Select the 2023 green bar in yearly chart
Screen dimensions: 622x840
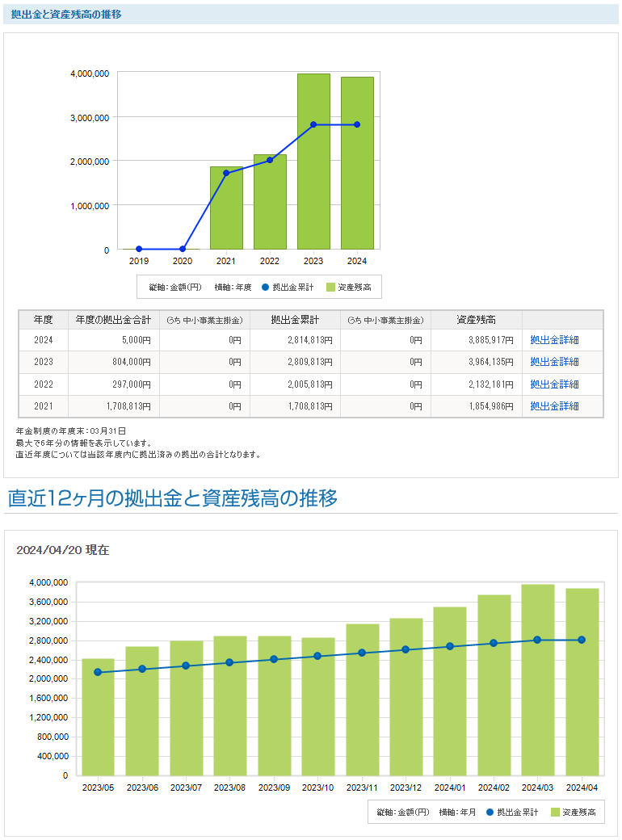[x=313, y=186]
